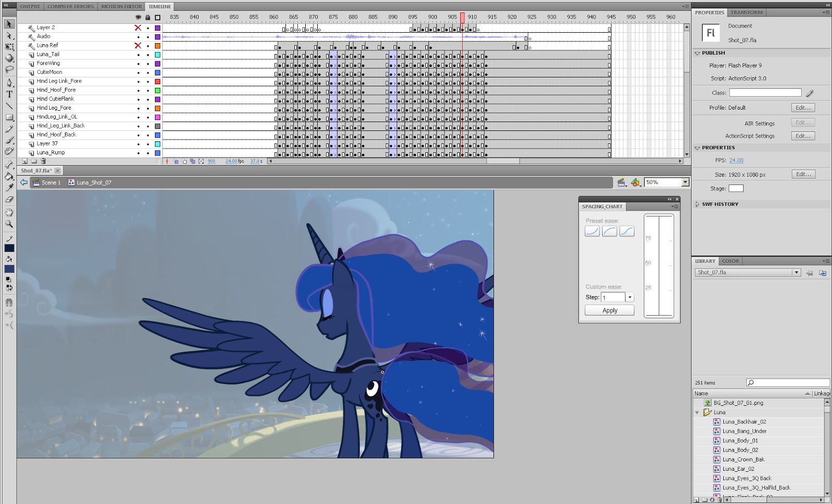Image resolution: width=832 pixels, height=504 pixels.
Task: Switch to the Color panel tab
Action: tap(731, 261)
